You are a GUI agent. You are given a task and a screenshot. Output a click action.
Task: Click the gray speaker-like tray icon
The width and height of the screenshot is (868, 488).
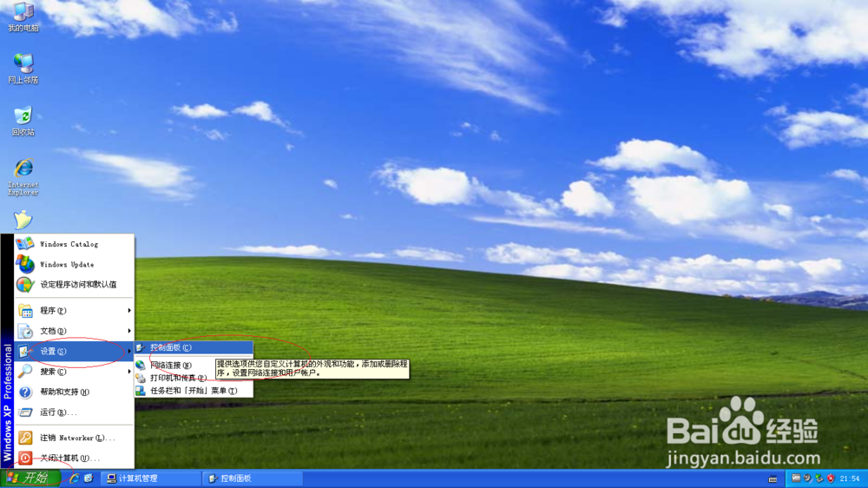click(808, 478)
